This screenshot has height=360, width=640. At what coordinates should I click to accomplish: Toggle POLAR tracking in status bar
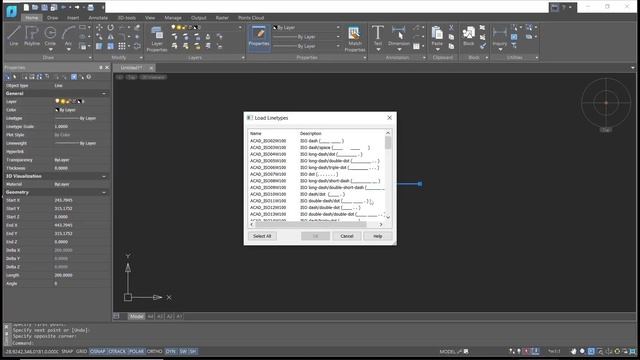[x=136, y=351]
